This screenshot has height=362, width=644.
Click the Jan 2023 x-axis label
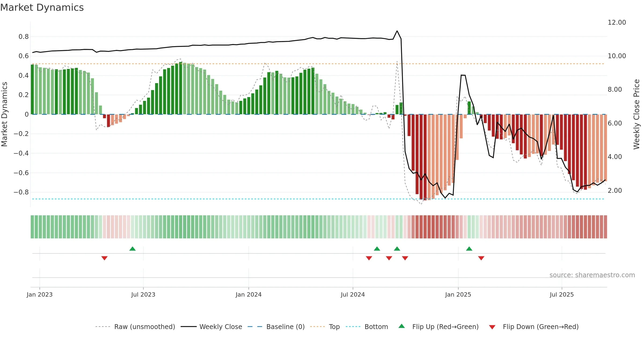point(40,294)
